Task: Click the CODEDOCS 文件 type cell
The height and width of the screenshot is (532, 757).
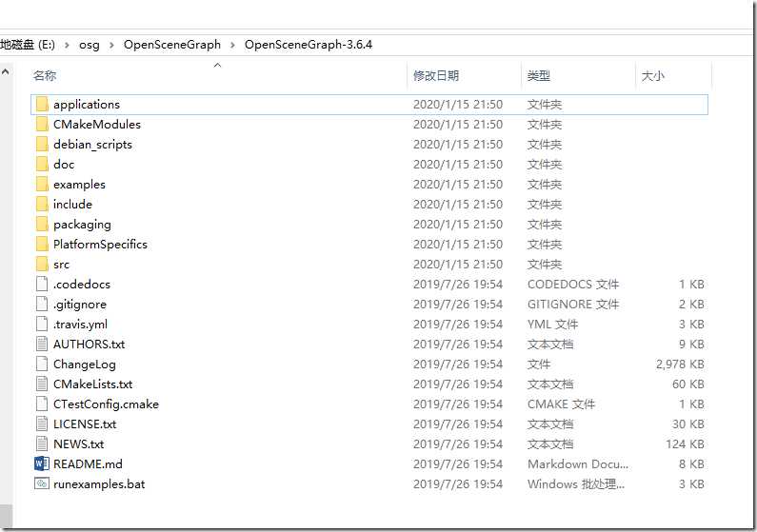Action: click(573, 285)
